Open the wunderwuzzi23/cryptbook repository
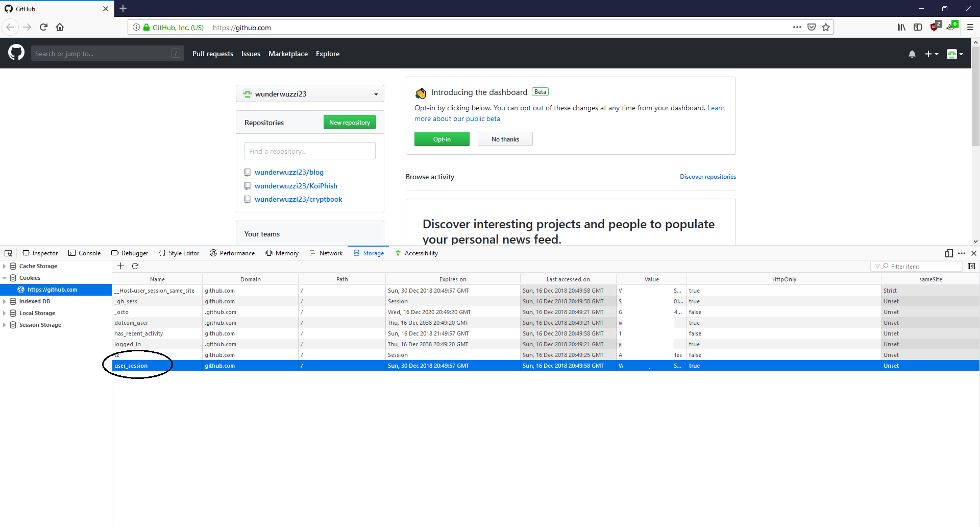The image size is (980, 527). 298,199
